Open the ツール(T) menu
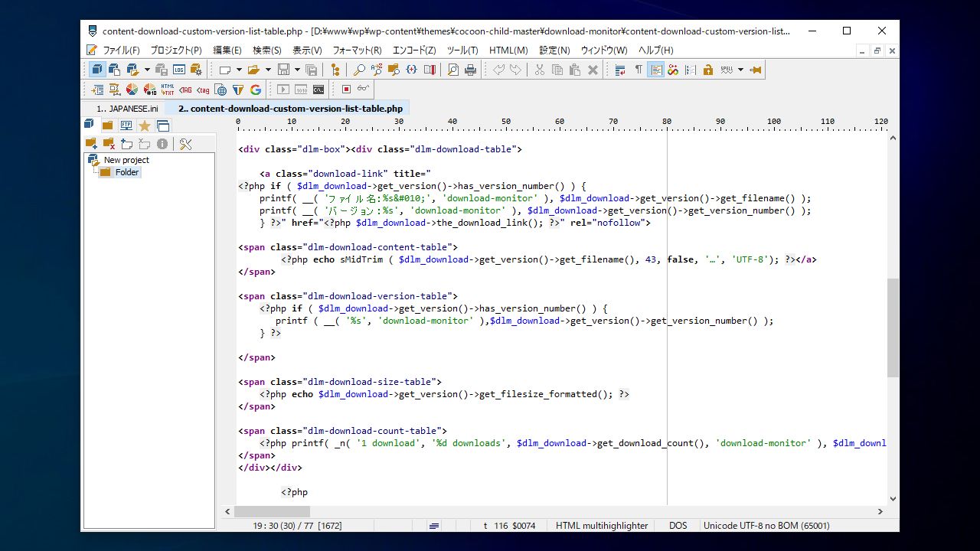The image size is (980, 551). coord(462,51)
